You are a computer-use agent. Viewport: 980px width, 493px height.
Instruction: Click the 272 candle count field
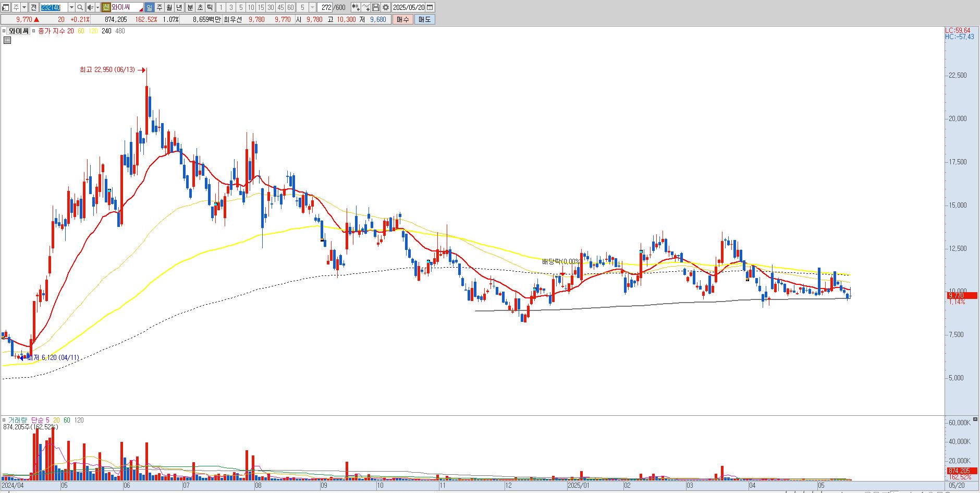click(x=326, y=7)
